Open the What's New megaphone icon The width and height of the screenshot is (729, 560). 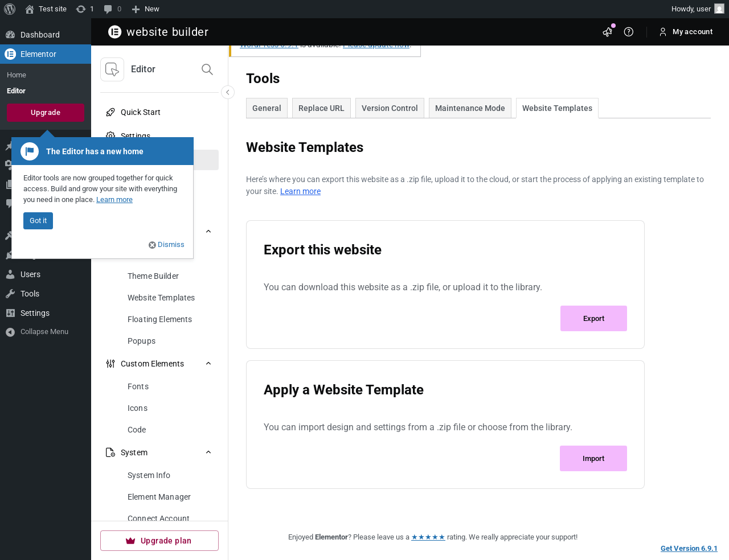pos(608,32)
